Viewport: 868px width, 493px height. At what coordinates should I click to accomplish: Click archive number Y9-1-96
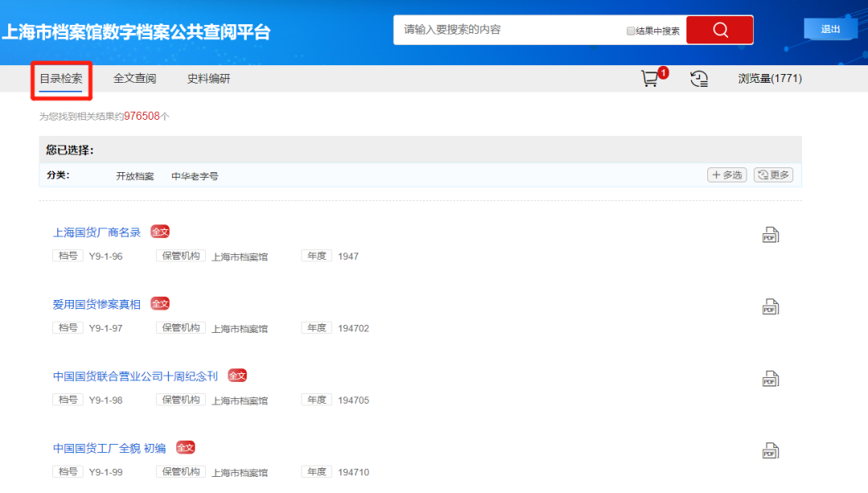click(x=106, y=257)
